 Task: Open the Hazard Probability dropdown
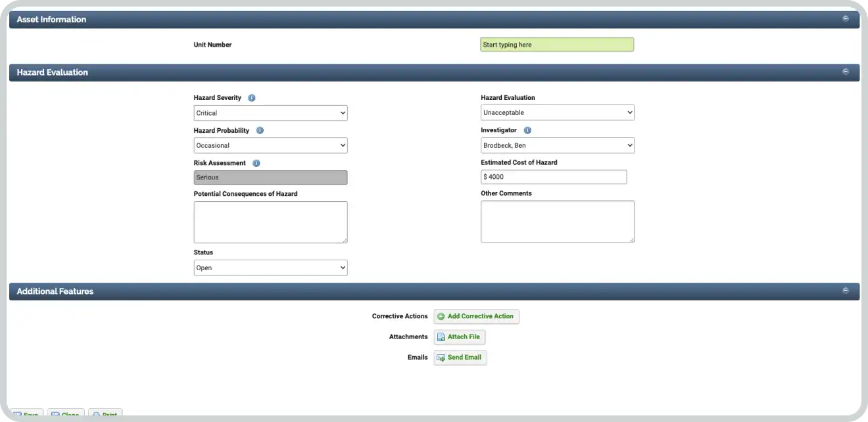click(270, 145)
